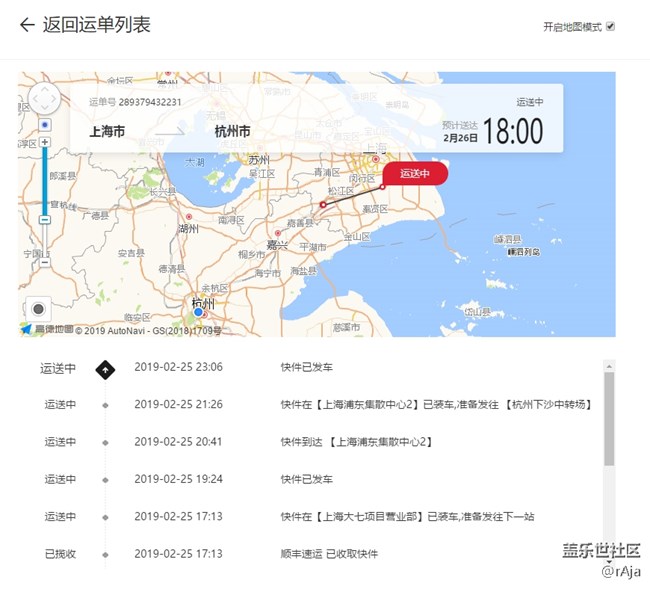Click the timeline dot beside the 上海大七项目营业部 entry
The height and width of the screenshot is (592, 650).
click(x=105, y=517)
